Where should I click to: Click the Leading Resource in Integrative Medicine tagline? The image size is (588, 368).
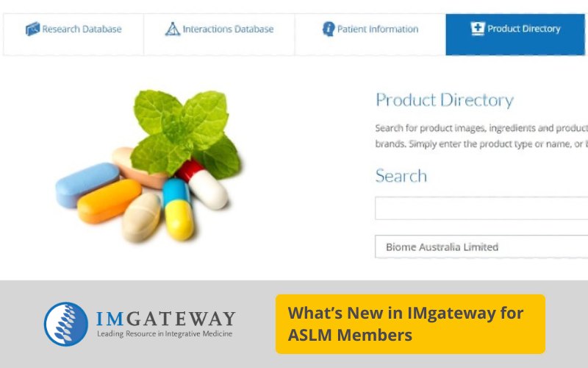pyautogui.click(x=165, y=334)
